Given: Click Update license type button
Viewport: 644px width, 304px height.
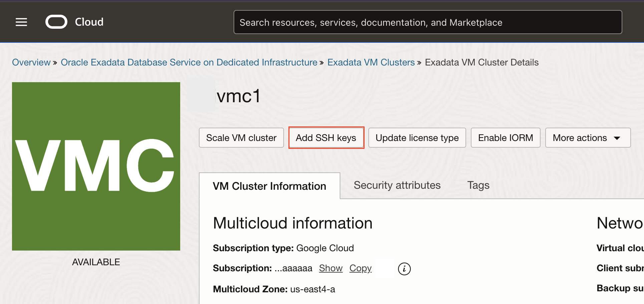Looking at the screenshot, I should pos(417,138).
